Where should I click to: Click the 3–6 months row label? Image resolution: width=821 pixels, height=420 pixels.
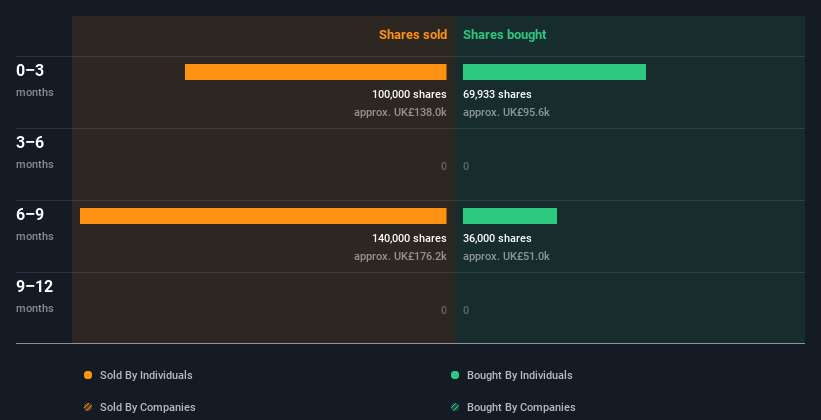pos(35,152)
